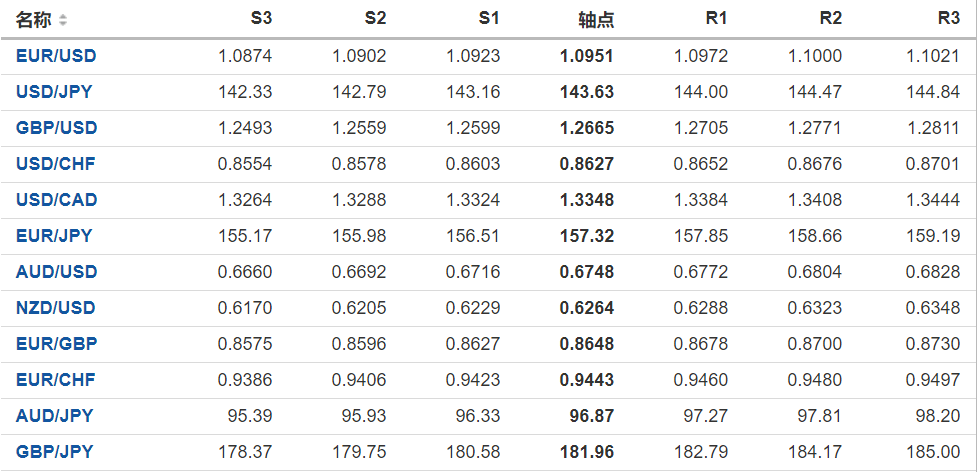Click the USD/CAD currency link
Image resolution: width=977 pixels, height=472 pixels.
(56, 200)
